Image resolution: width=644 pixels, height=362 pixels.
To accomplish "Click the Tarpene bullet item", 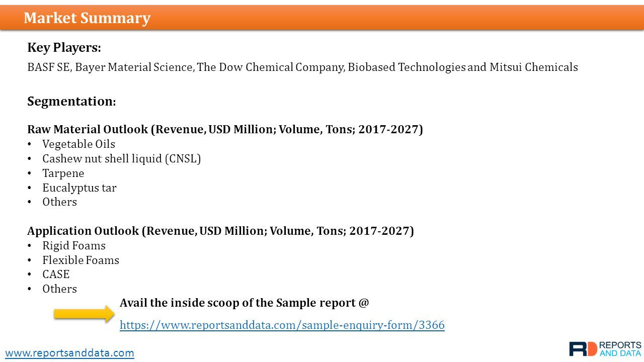I will (63, 173).
